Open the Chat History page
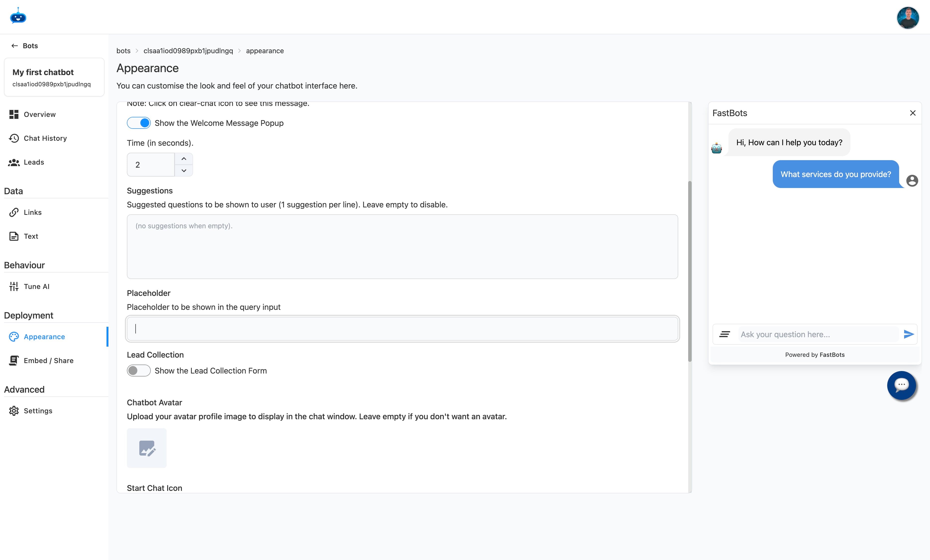Viewport: 930px width, 560px height. tap(45, 138)
